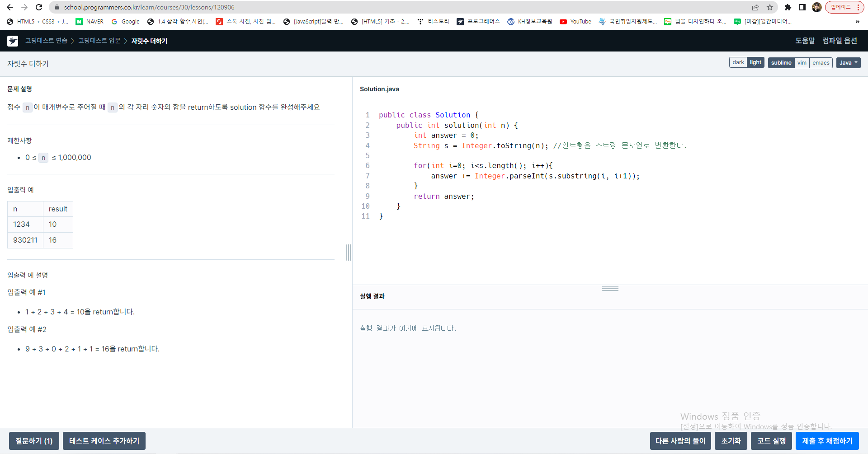Viewport: 868px width, 454px height.
Task: Open the 도움말 menu item
Action: click(x=805, y=41)
